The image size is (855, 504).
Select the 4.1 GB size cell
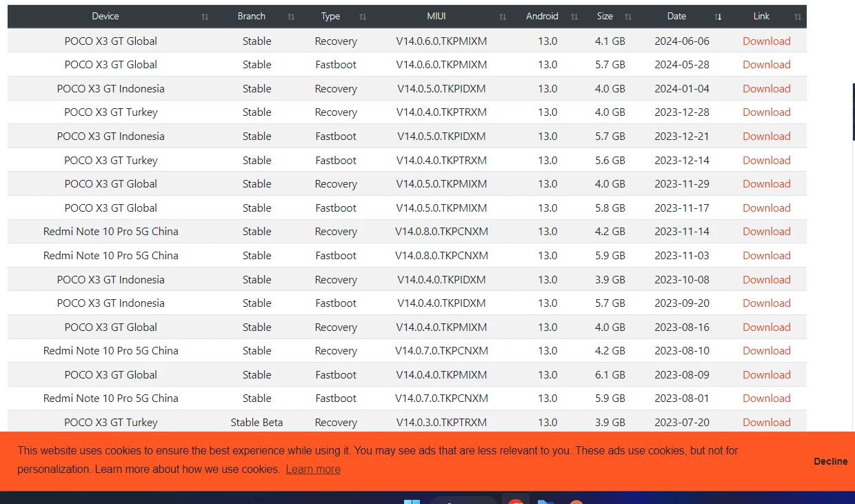tap(610, 41)
